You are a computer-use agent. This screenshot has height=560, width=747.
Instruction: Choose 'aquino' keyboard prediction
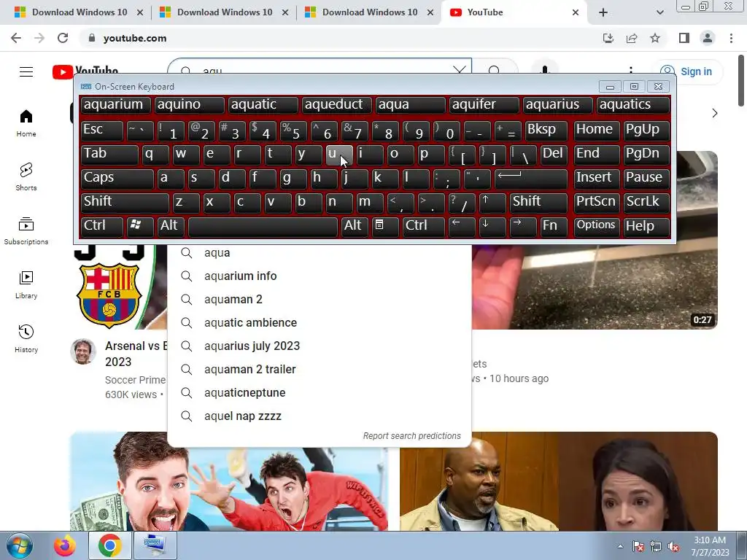coord(189,105)
